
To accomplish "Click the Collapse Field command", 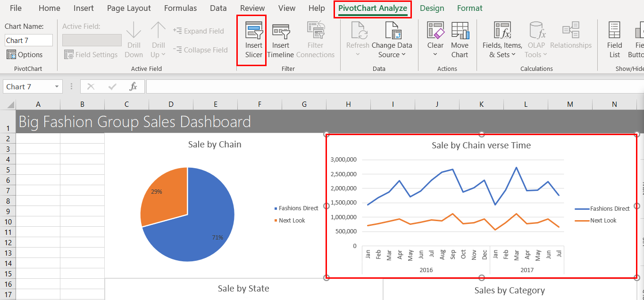I will 201,50.
